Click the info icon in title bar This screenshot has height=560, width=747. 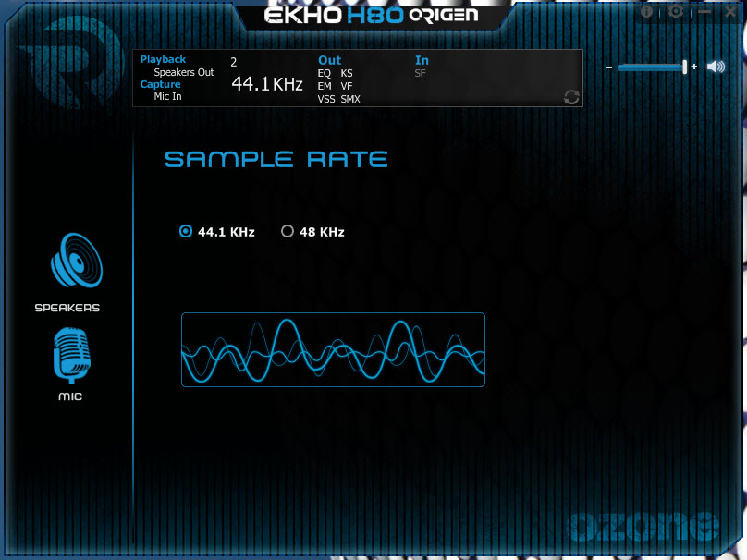[x=646, y=11]
